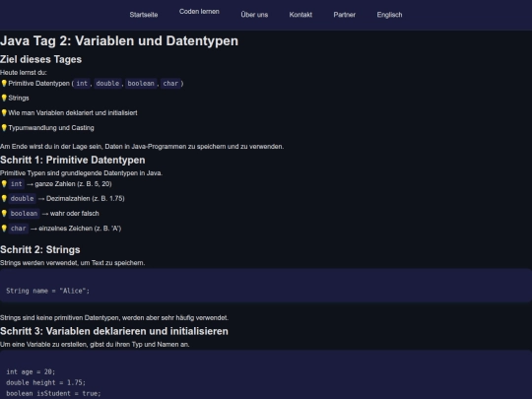Click the Schritt 1: Primitive Datentypen heading
532x399 pixels.
[x=73, y=160]
